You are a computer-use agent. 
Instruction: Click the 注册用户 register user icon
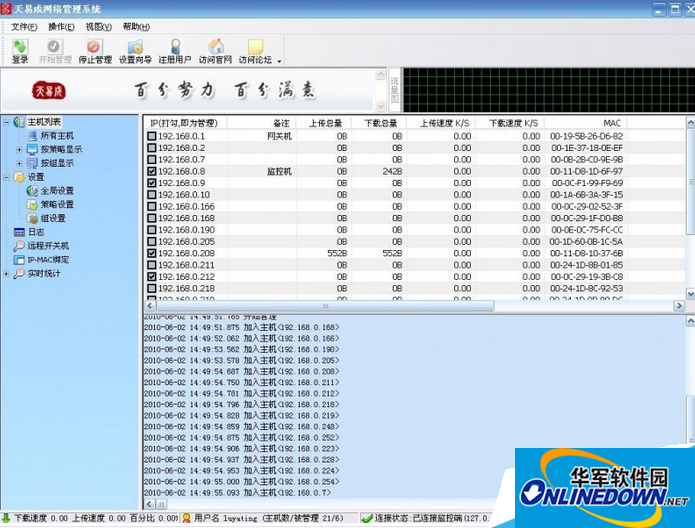point(176,49)
